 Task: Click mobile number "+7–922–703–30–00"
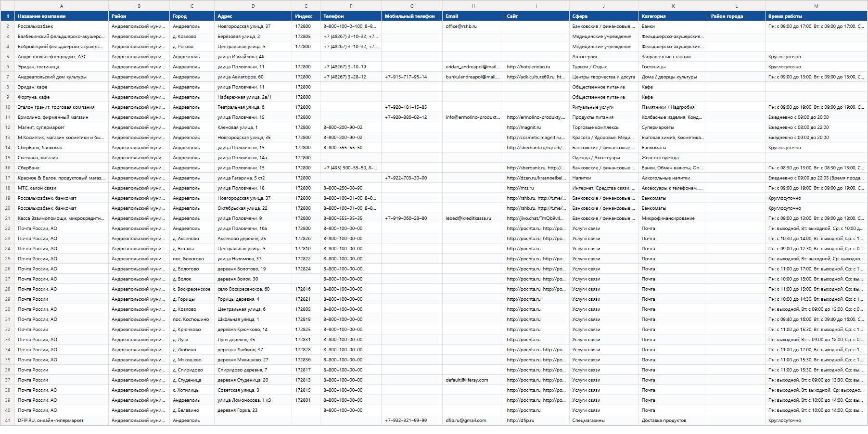point(412,178)
